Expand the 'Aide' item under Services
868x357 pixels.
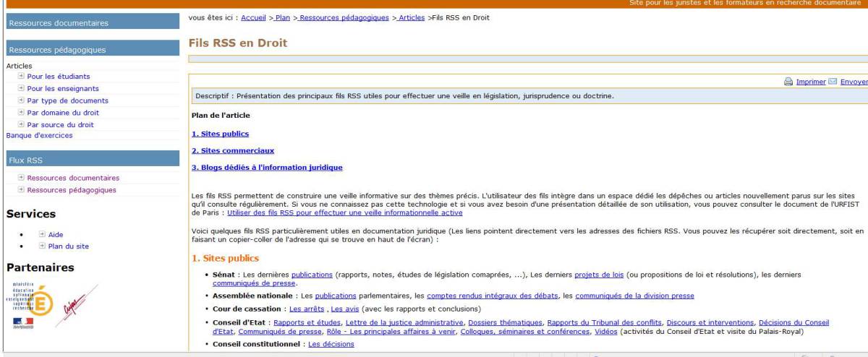pyautogui.click(x=42, y=234)
